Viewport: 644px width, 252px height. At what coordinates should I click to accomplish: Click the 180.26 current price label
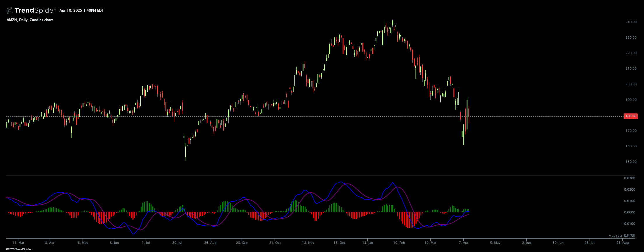tap(631, 116)
